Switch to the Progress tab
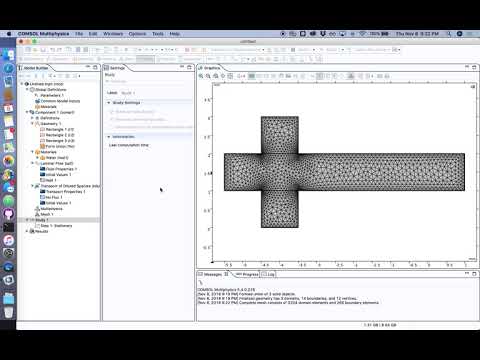This screenshot has height=360, width=480. [x=247, y=274]
